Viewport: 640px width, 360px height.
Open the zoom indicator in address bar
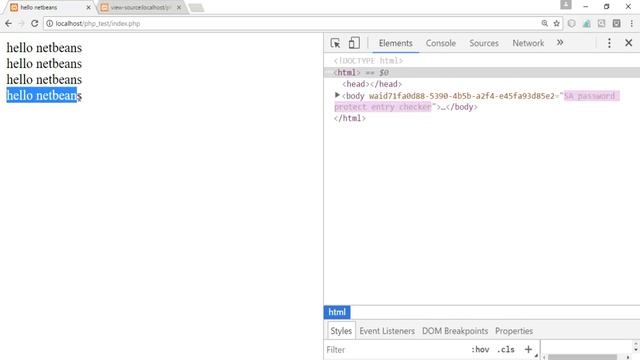(x=544, y=24)
